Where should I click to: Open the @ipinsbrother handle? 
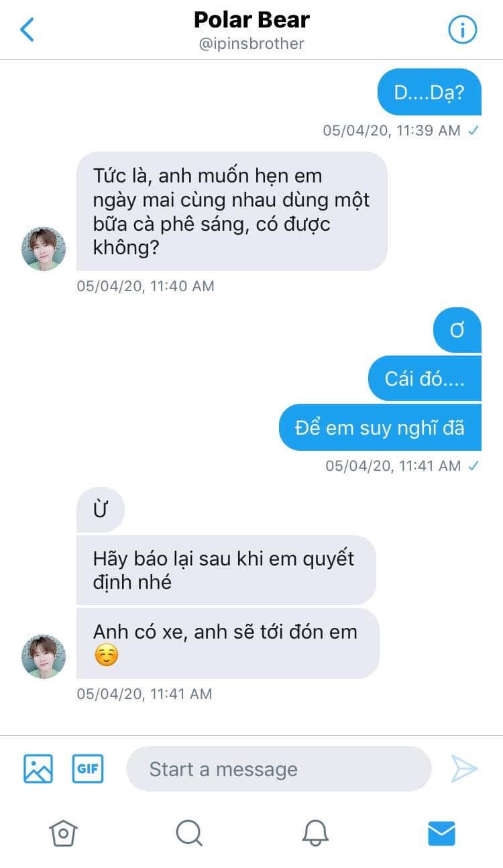tap(251, 44)
